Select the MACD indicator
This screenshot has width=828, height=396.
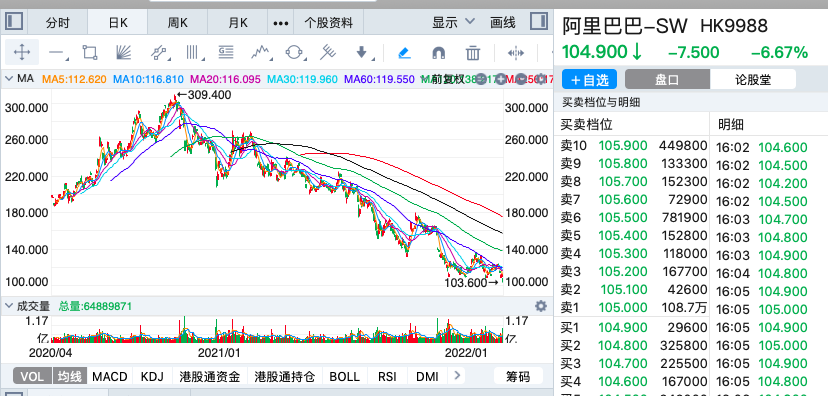coord(110,376)
